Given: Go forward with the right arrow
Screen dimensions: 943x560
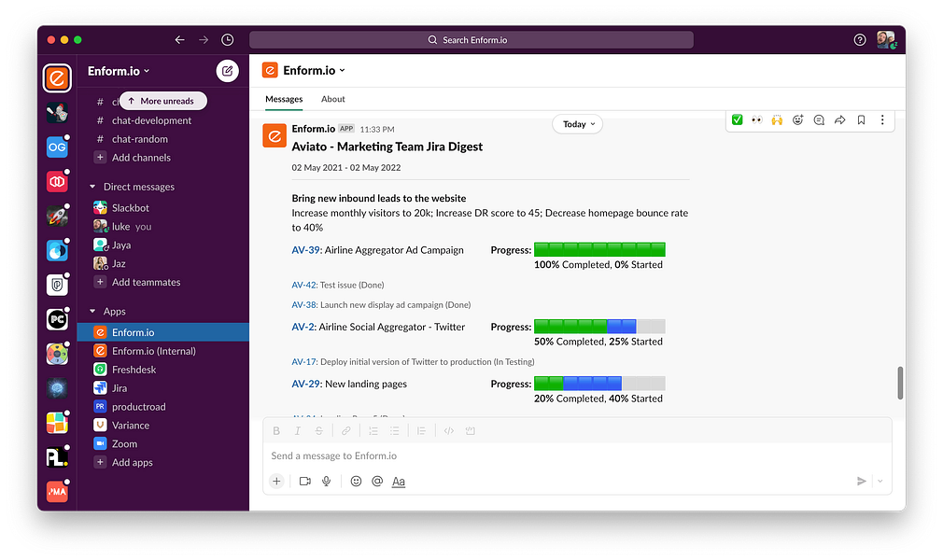Looking at the screenshot, I should [204, 40].
